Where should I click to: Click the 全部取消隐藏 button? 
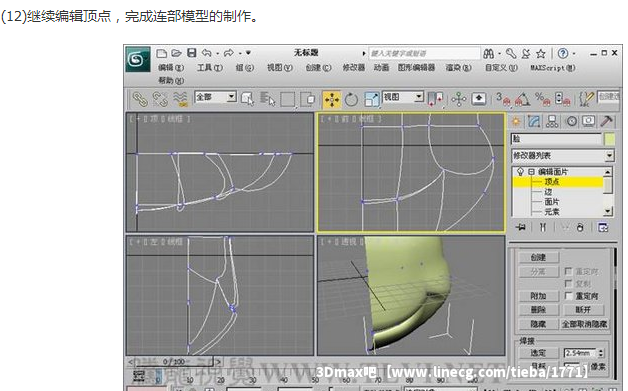[x=584, y=324]
